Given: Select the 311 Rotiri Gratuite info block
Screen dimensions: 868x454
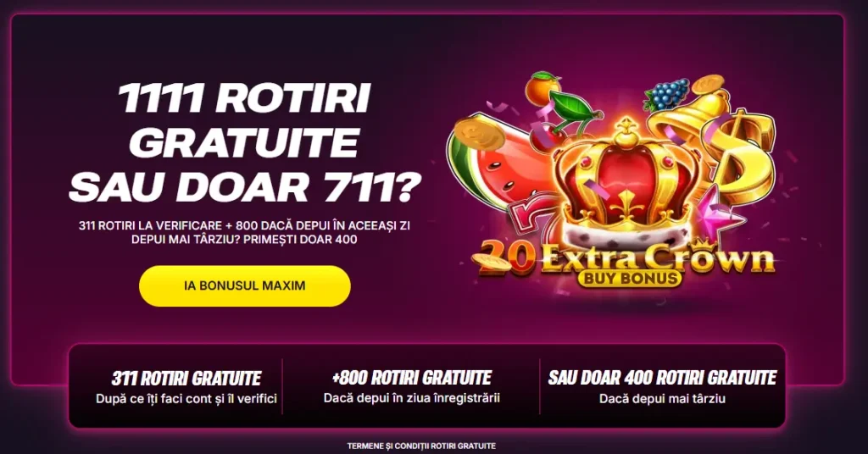Looking at the screenshot, I should pos(186,387).
